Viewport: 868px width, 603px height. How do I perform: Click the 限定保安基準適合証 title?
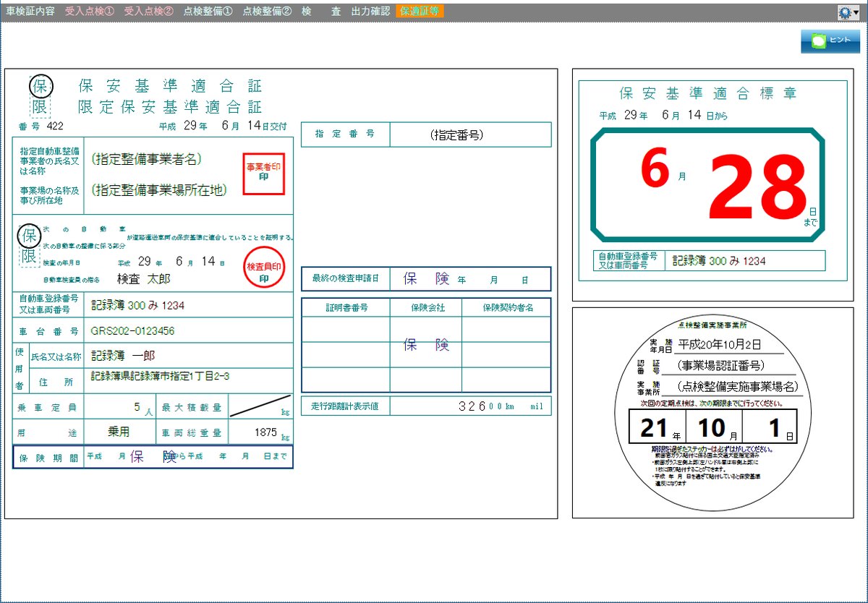tap(170, 107)
